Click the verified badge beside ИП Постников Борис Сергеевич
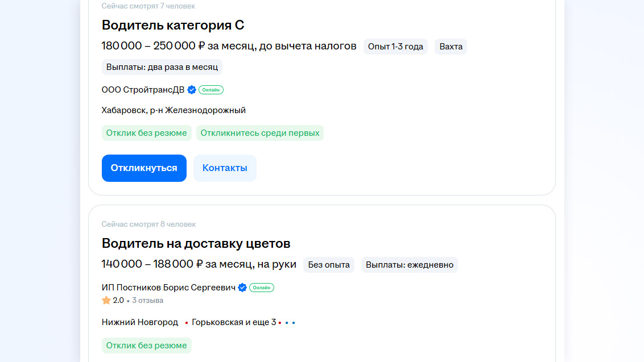This screenshot has width=644, height=362. point(242,288)
